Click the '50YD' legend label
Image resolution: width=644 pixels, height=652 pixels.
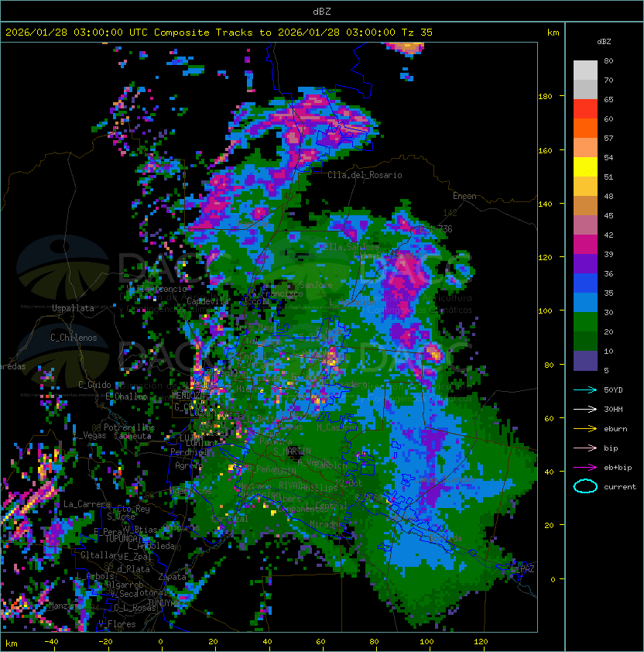click(x=613, y=389)
